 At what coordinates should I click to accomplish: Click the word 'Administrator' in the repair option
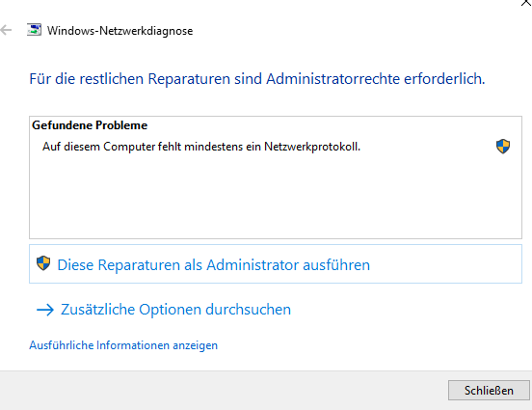[253, 265]
